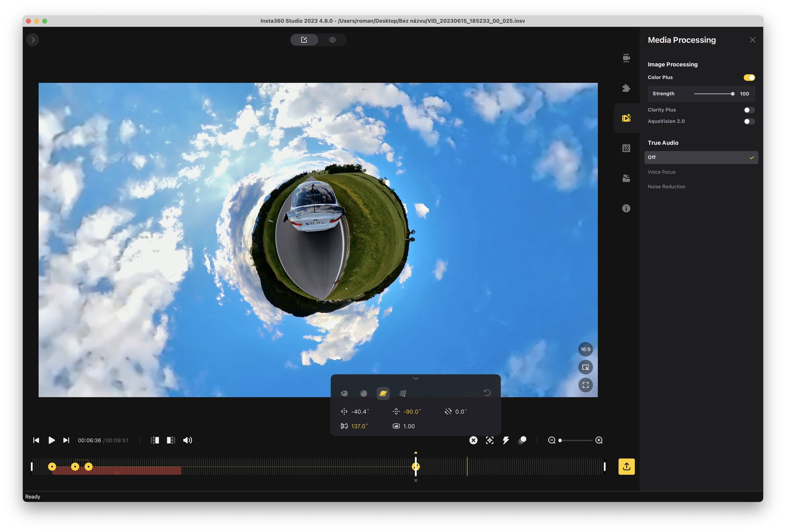786x532 pixels.
Task: Click the Deep Track target icon
Action: (x=489, y=440)
